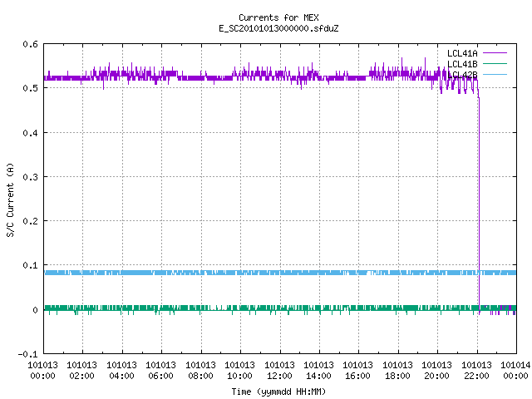Image resolution: width=532 pixels, height=399 pixels.
Task: Click the x-axis tick 101013 12:00
Action: coord(279,370)
